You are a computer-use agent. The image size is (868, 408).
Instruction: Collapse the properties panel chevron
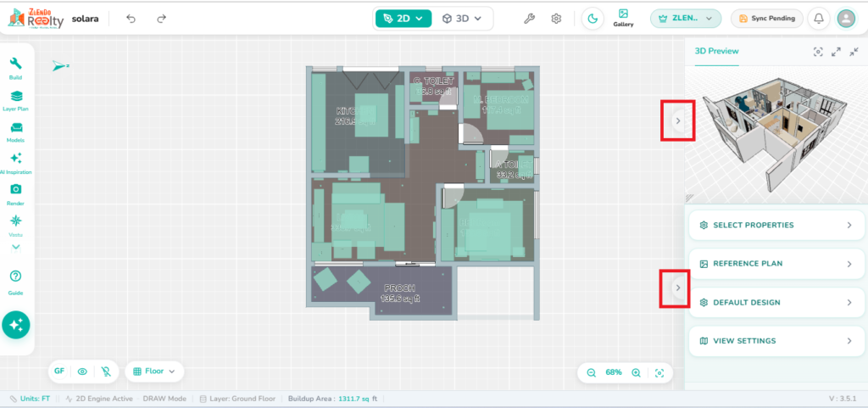point(678,288)
